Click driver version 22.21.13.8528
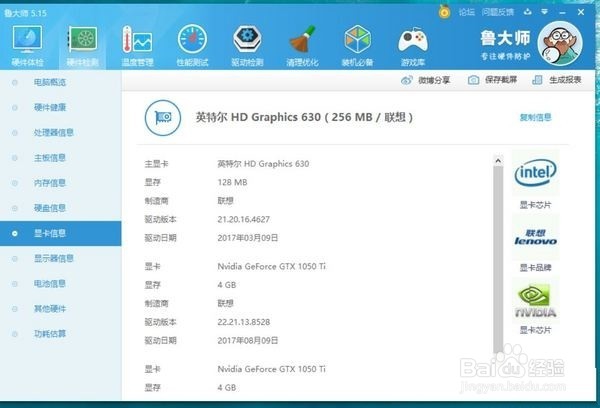Image resolution: width=600 pixels, height=408 pixels. 244,322
